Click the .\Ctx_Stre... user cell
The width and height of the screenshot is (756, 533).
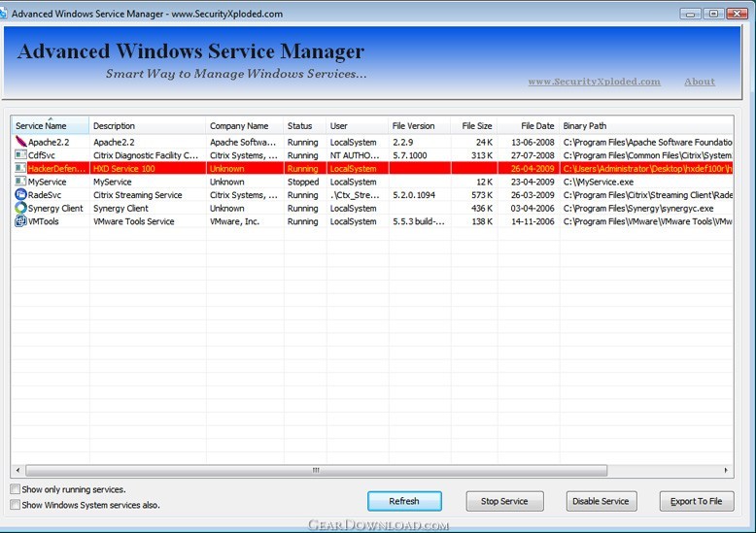click(x=355, y=195)
